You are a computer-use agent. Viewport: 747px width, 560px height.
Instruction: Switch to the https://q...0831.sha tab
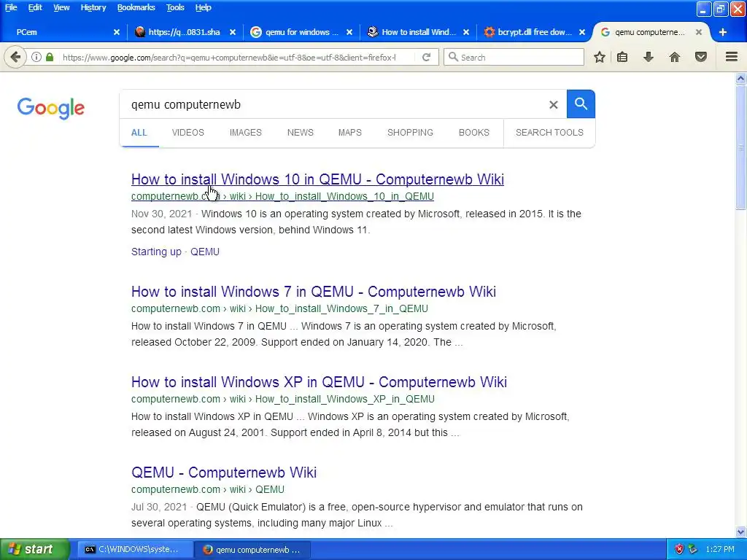point(184,32)
